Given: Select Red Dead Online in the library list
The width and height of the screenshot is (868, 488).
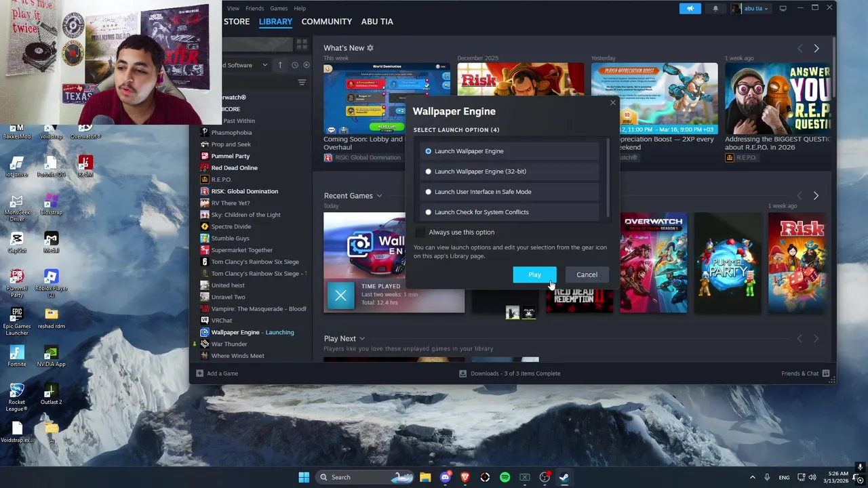Looking at the screenshot, I should pyautogui.click(x=234, y=168).
